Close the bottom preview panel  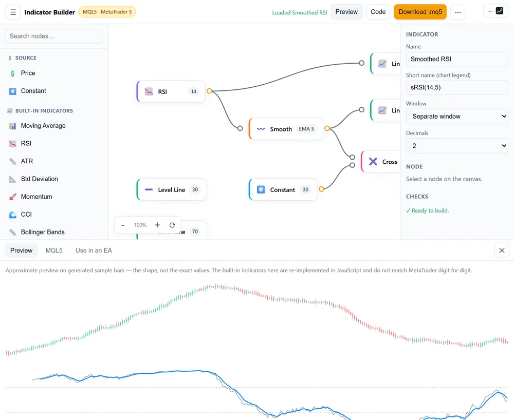[502, 251]
